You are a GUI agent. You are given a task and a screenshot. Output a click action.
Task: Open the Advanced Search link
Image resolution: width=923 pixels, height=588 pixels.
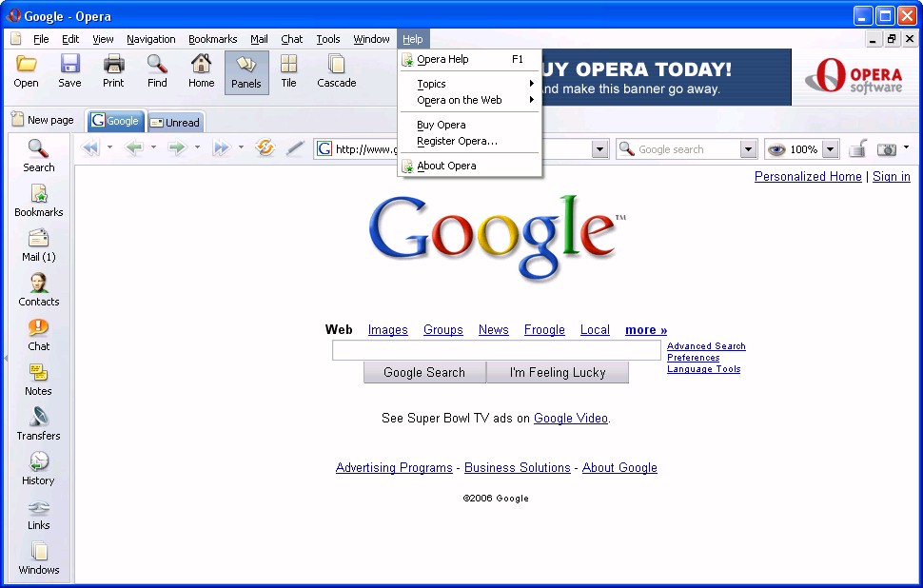[706, 346]
